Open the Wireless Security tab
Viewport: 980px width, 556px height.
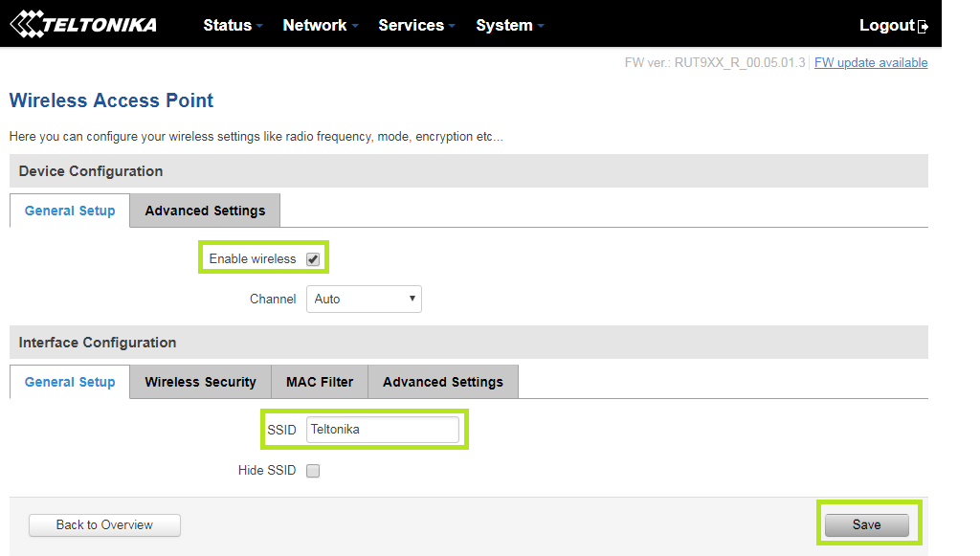[200, 382]
